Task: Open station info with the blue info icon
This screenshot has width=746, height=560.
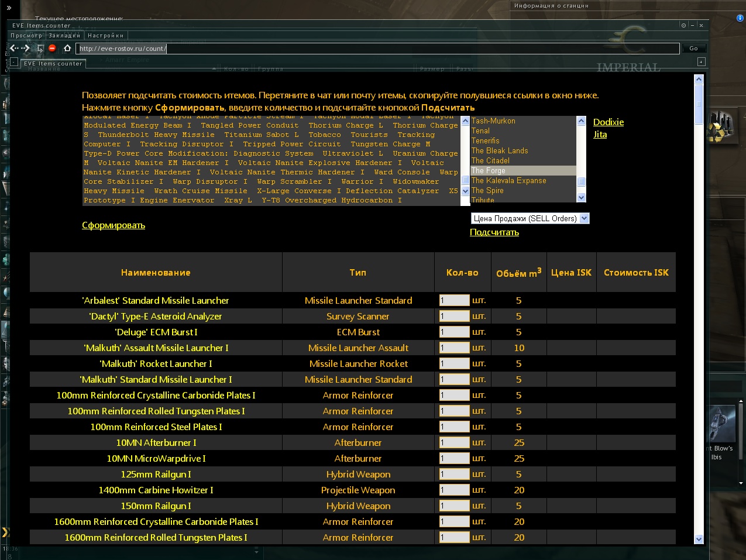Action: click(740, 18)
